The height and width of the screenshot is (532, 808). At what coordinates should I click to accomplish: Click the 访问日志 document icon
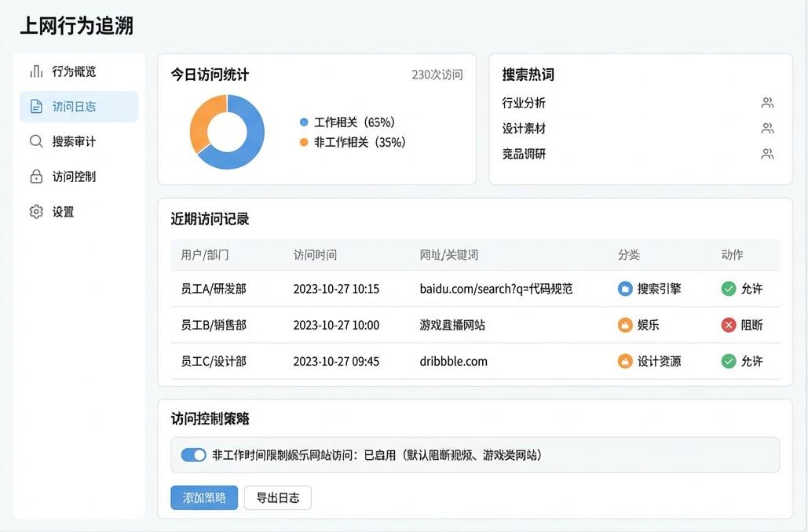[35, 106]
